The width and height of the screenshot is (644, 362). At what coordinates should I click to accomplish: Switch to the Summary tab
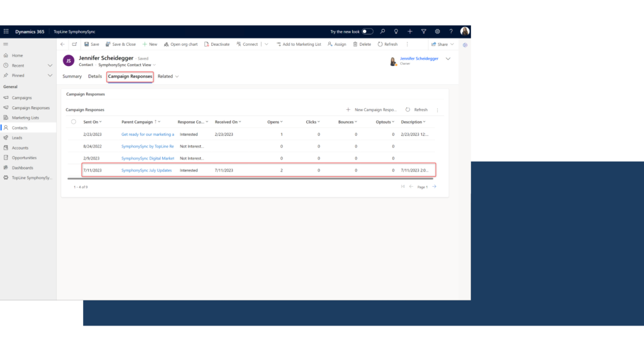point(72,76)
